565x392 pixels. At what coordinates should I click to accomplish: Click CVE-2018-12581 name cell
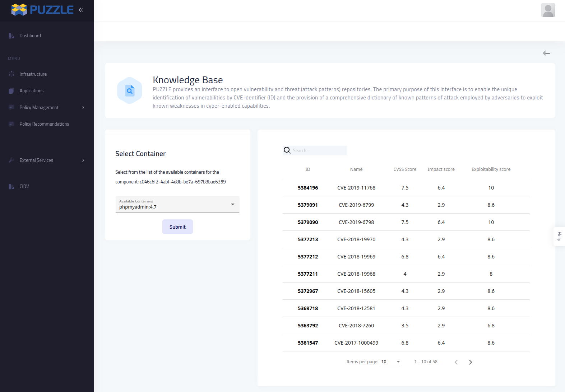tap(356, 308)
